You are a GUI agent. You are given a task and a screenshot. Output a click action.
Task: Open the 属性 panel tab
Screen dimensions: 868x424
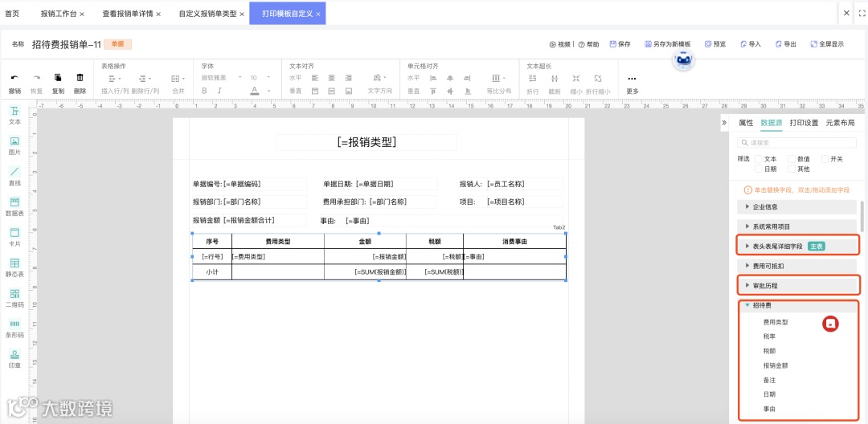coord(746,123)
